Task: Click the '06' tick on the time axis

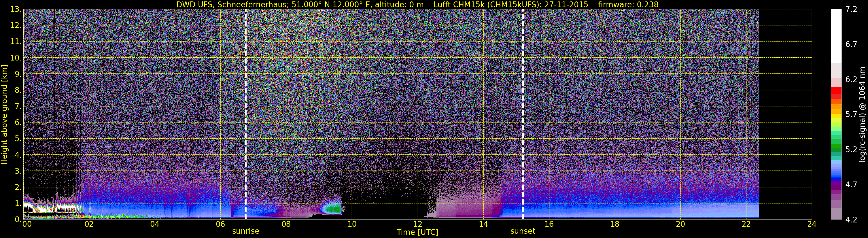Action: pos(220,224)
